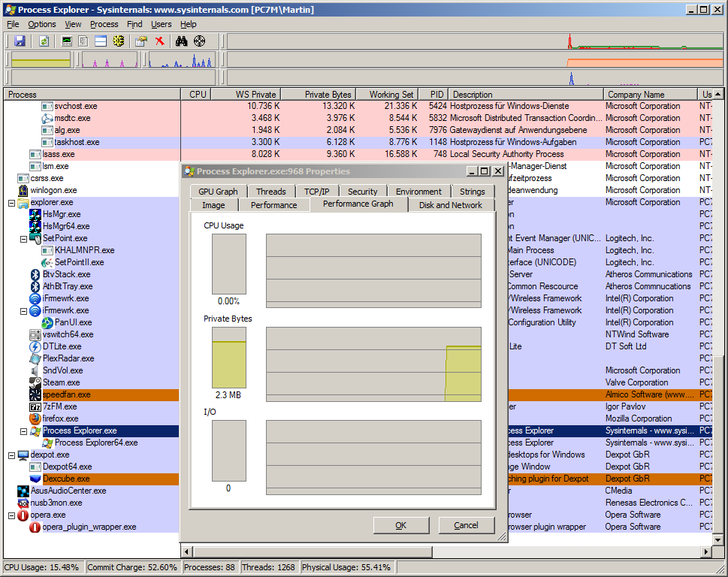Screen dimensions: 728x577
Task: Toggle the process tree view icon
Action: [83, 41]
